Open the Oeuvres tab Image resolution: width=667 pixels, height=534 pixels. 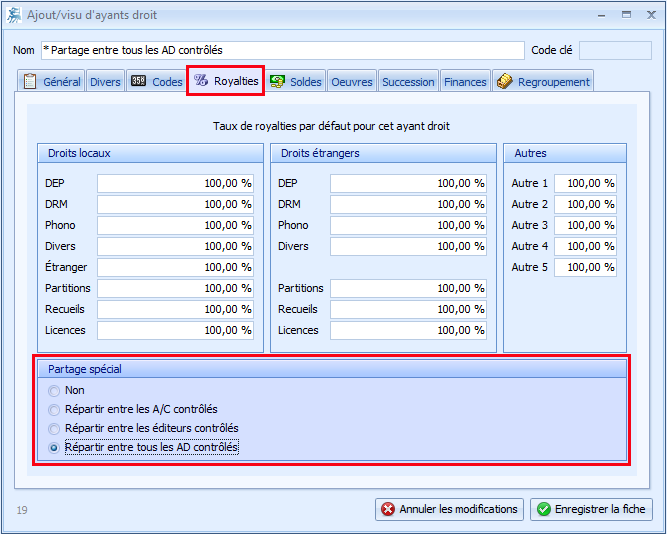point(351,82)
